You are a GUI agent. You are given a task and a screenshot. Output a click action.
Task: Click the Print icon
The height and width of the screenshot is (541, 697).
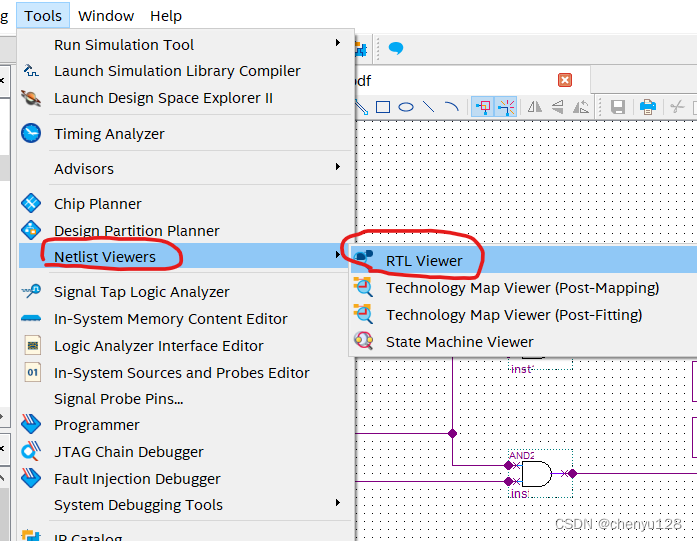tap(648, 107)
